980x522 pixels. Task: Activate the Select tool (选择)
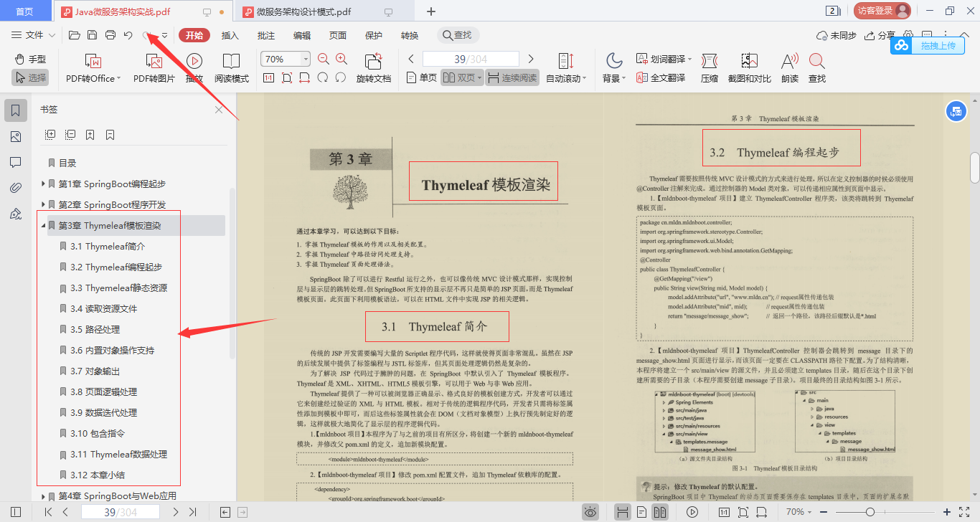click(30, 77)
